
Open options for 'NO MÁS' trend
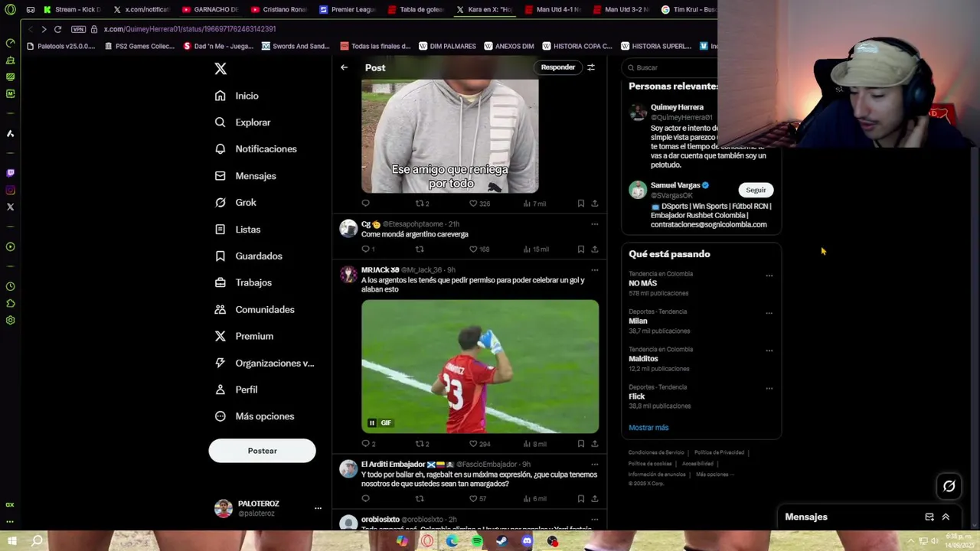pyautogui.click(x=769, y=275)
